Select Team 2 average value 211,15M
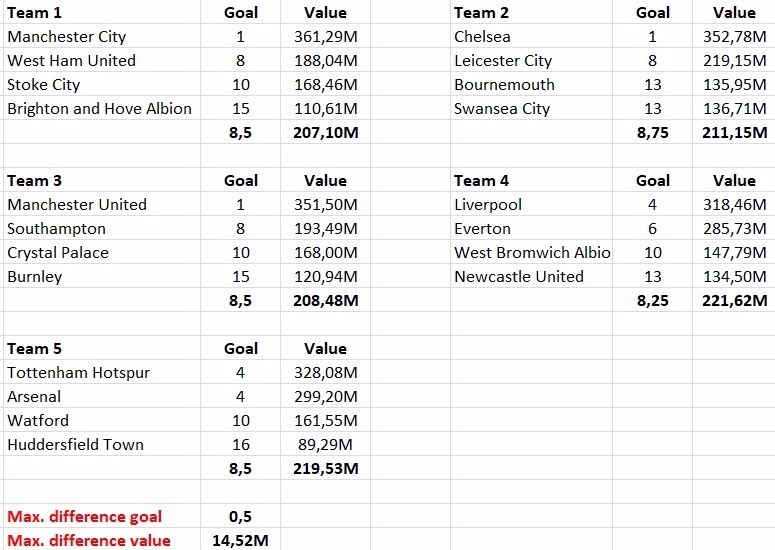This screenshot has width=775, height=550. [734, 132]
